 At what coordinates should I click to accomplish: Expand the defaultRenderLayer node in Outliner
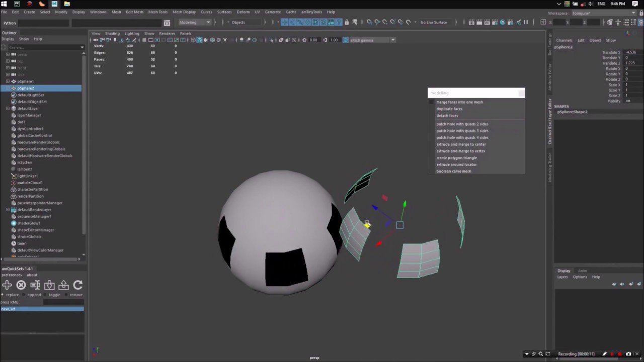pos(8,210)
